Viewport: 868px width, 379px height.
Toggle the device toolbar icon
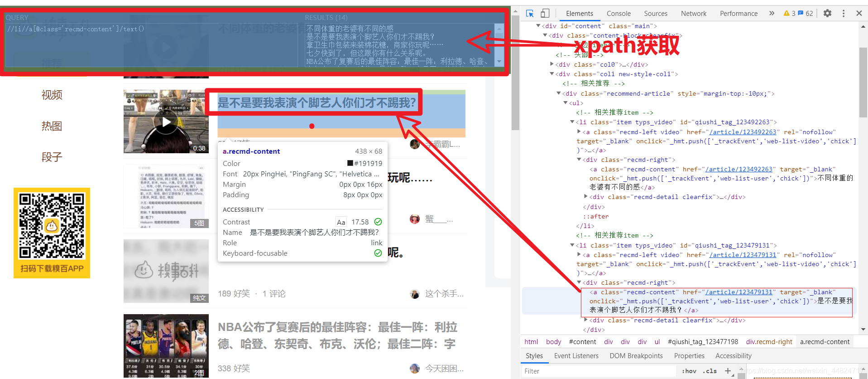click(545, 13)
